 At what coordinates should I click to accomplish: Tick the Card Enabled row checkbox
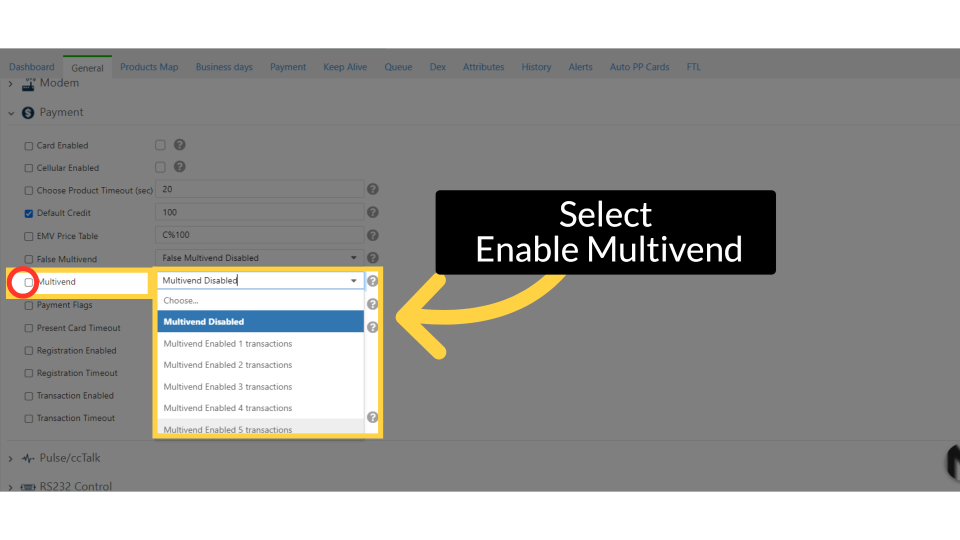point(28,146)
